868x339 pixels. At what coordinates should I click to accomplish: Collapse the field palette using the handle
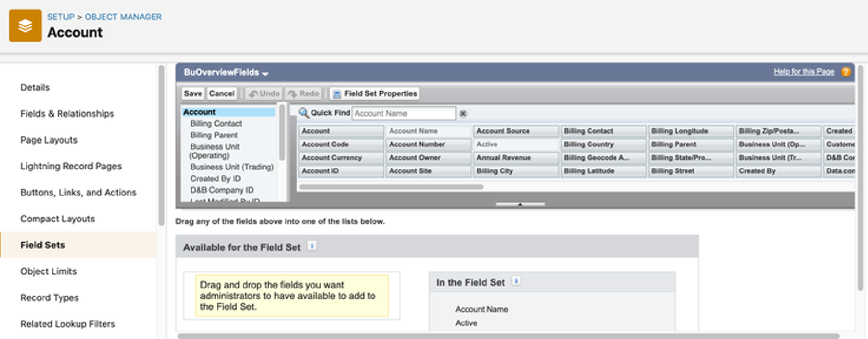click(520, 204)
